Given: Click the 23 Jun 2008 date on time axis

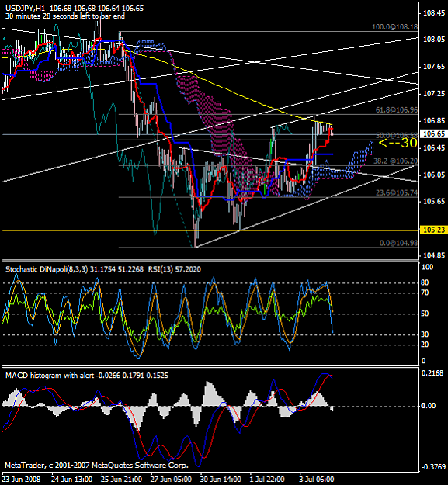Looking at the screenshot, I should (22, 479).
